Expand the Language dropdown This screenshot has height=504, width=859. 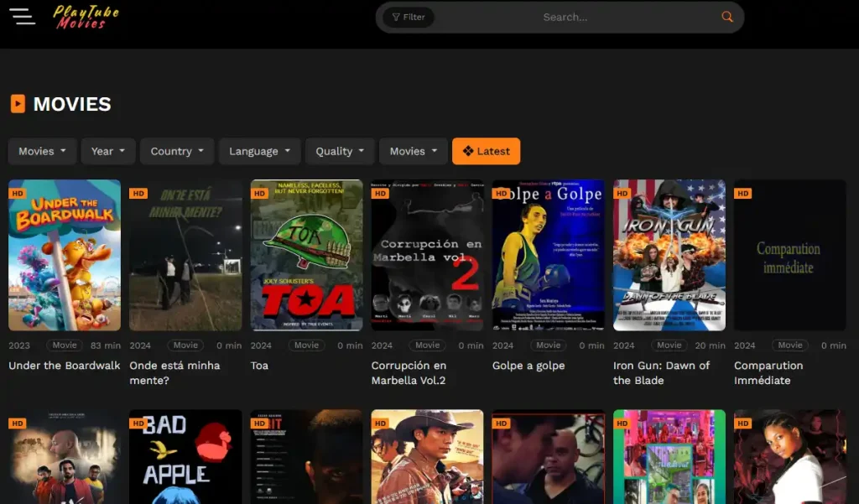[x=260, y=151]
